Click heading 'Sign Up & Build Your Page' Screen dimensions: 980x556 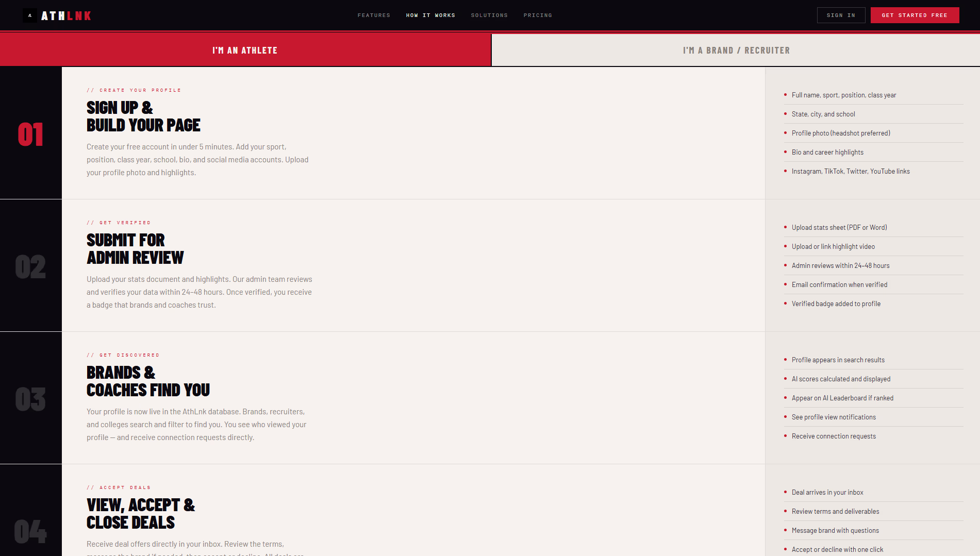(x=143, y=116)
